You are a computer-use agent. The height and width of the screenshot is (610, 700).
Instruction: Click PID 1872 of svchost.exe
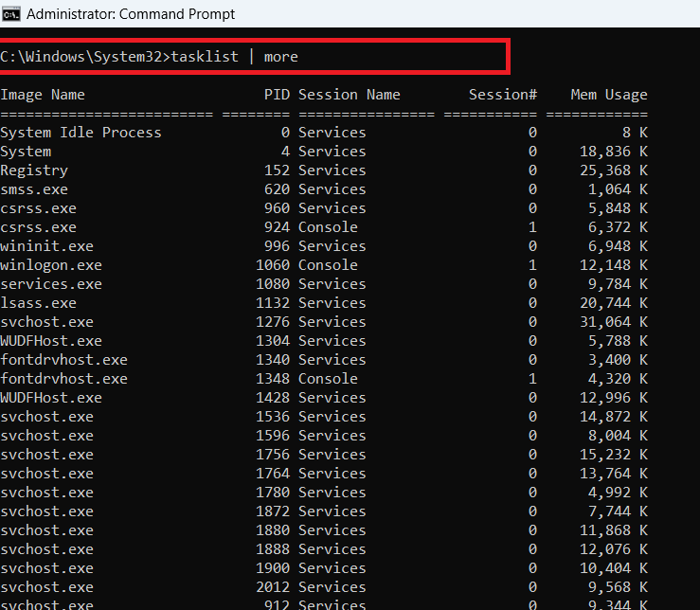coord(273,511)
